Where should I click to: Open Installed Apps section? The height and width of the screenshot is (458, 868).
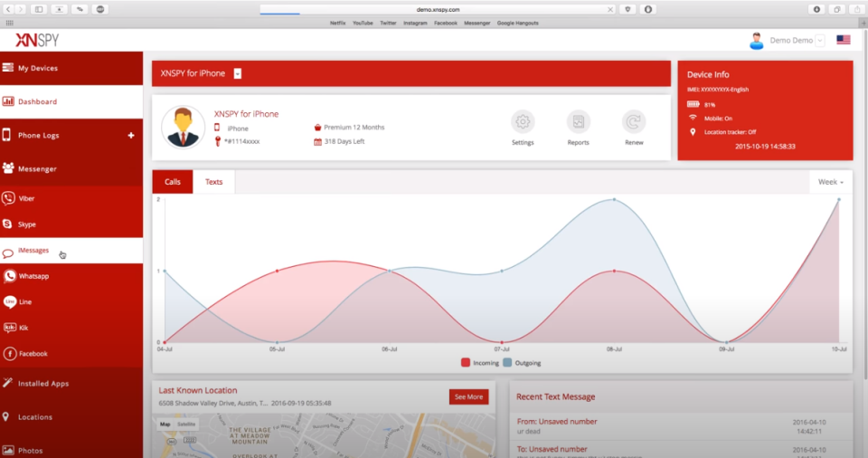tap(71, 384)
